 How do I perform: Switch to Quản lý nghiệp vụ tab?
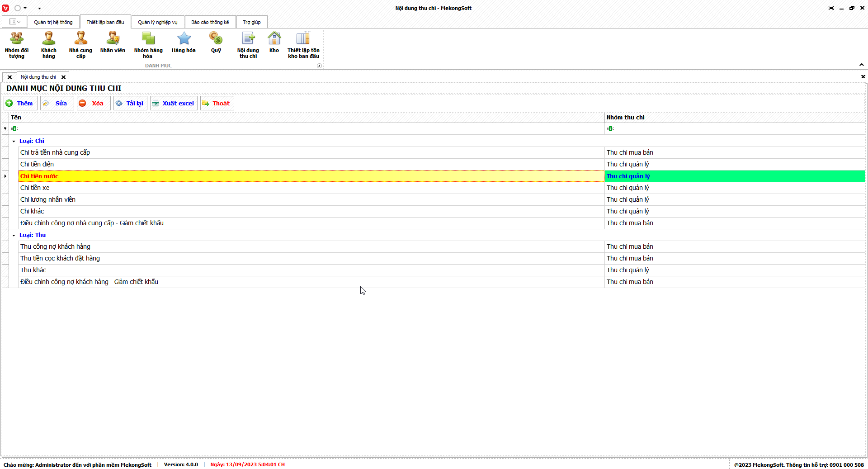[158, 22]
